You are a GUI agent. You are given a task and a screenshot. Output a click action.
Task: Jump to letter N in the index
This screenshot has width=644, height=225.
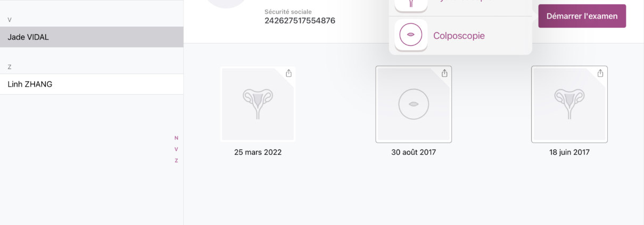point(176,138)
